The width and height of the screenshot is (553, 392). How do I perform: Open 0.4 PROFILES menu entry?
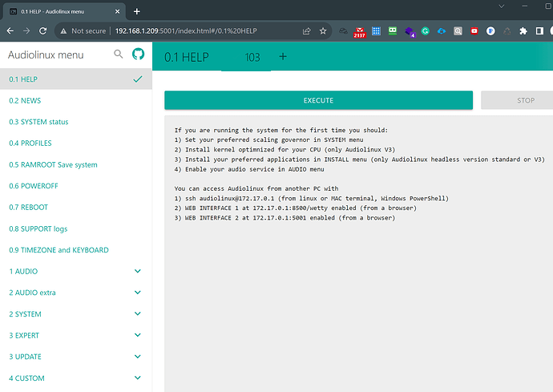pos(30,143)
